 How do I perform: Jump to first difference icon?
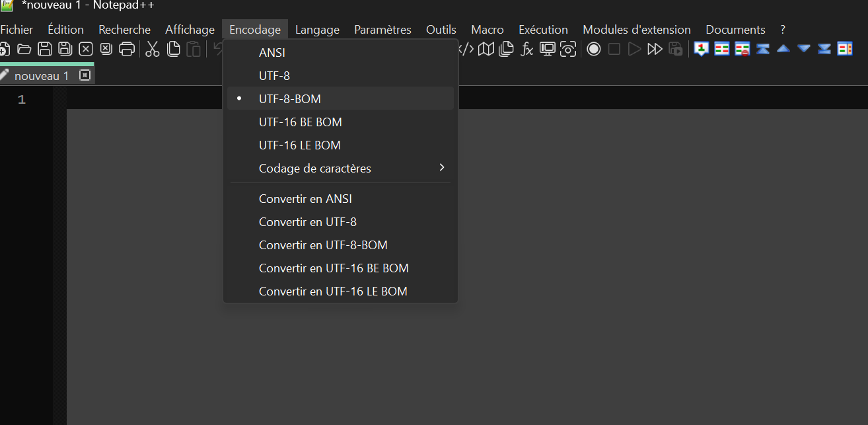click(763, 49)
